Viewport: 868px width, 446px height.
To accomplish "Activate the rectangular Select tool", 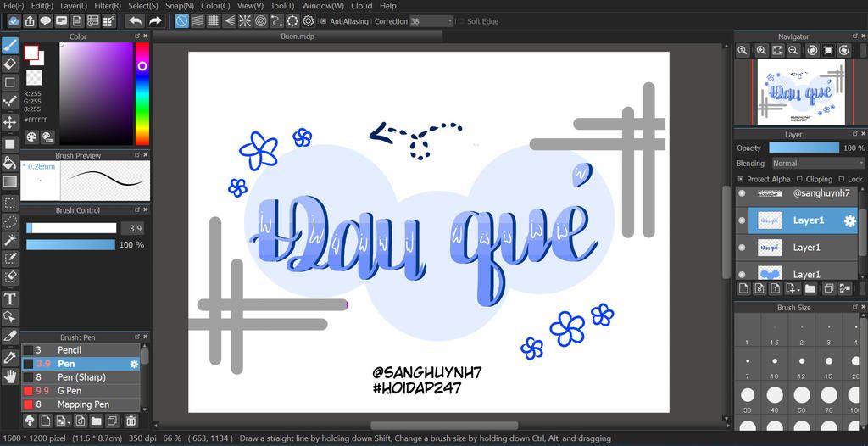I will 10,203.
